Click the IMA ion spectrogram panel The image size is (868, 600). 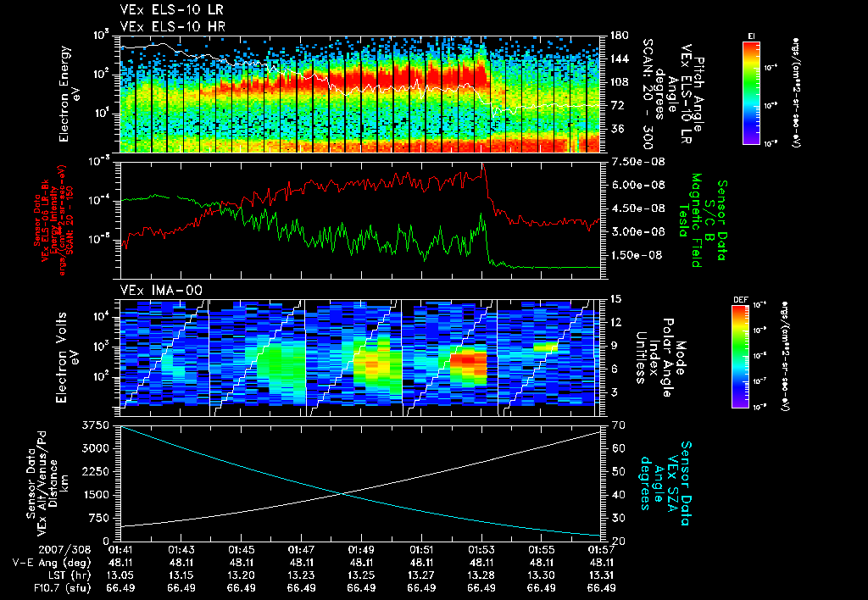tap(360, 358)
